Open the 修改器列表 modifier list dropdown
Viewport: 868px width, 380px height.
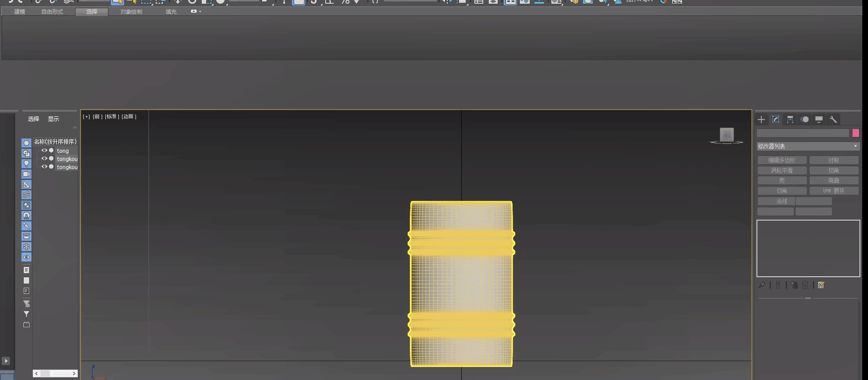click(x=808, y=146)
